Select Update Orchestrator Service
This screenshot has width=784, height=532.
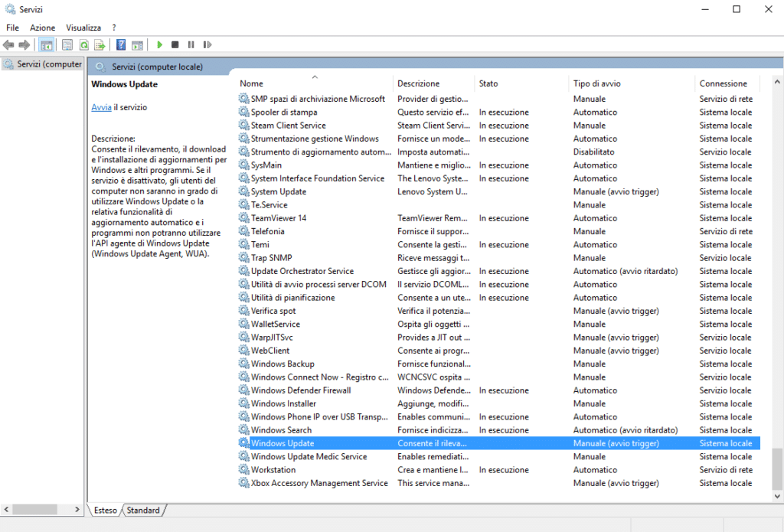499,271
